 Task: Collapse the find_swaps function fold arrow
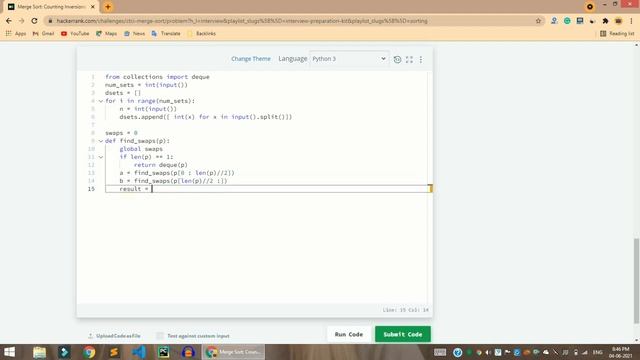[x=101, y=141]
